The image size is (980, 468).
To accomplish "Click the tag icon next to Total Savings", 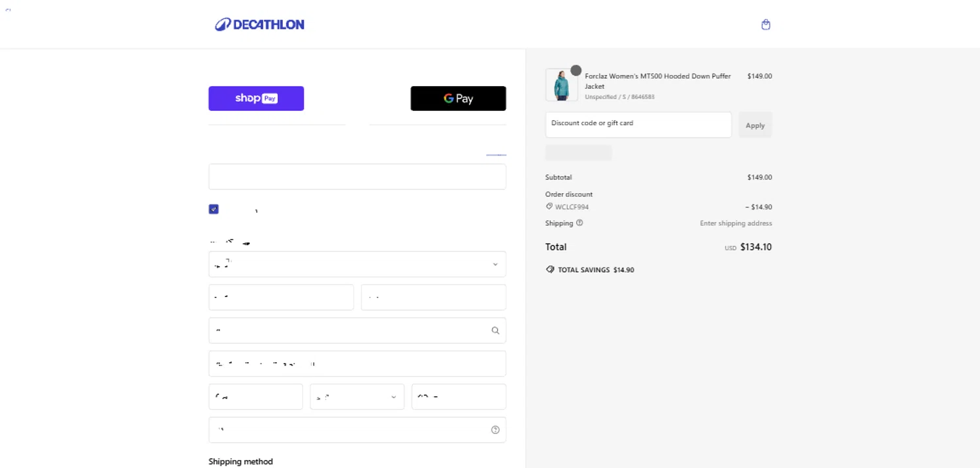I will (550, 270).
